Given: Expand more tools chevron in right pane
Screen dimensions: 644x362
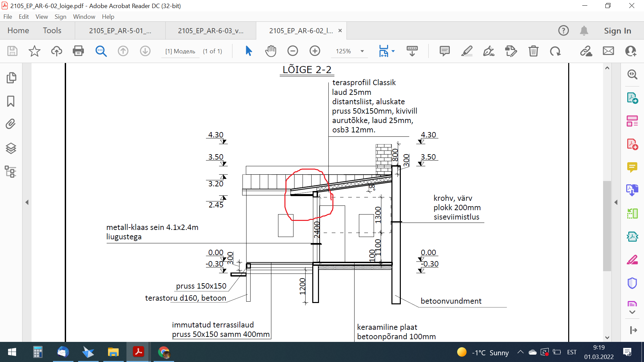Looking at the screenshot, I should tap(632, 312).
